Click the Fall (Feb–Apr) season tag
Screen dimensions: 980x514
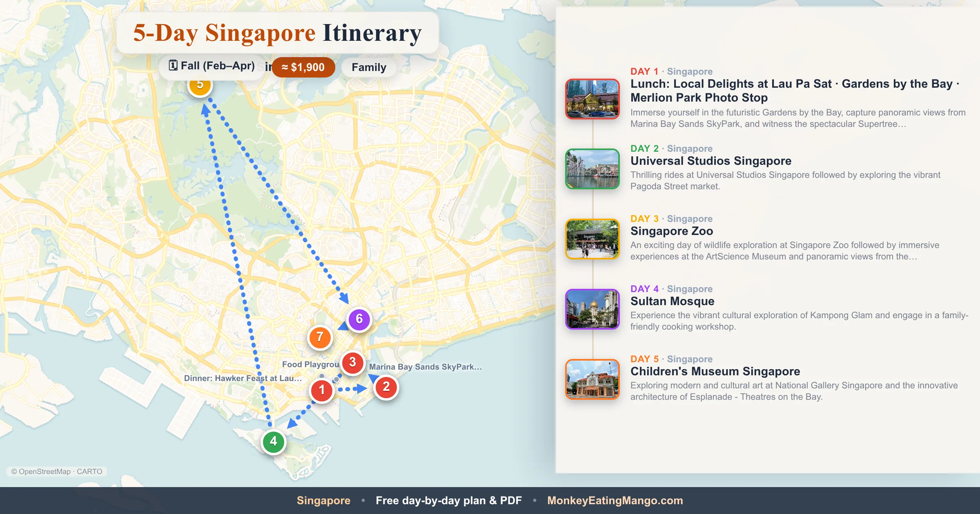(x=212, y=66)
